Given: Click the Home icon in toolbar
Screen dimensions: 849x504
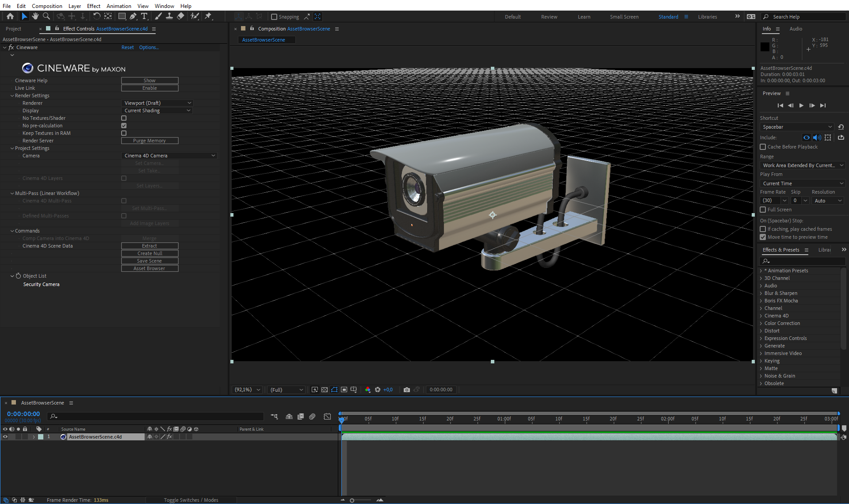Looking at the screenshot, I should click(10, 16).
